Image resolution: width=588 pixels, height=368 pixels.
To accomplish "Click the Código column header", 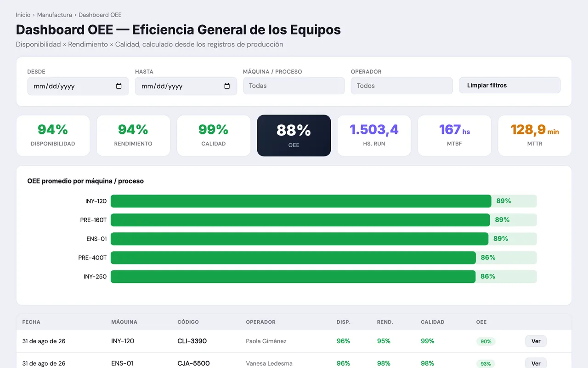I will [188, 322].
